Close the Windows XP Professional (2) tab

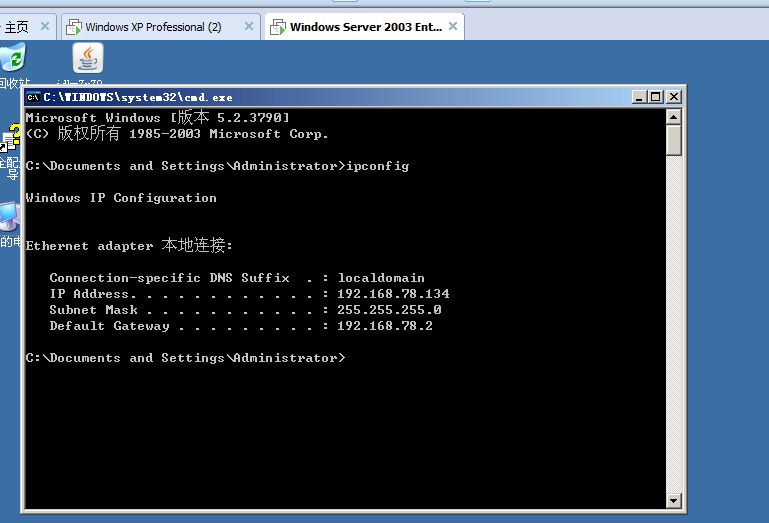(x=247, y=27)
